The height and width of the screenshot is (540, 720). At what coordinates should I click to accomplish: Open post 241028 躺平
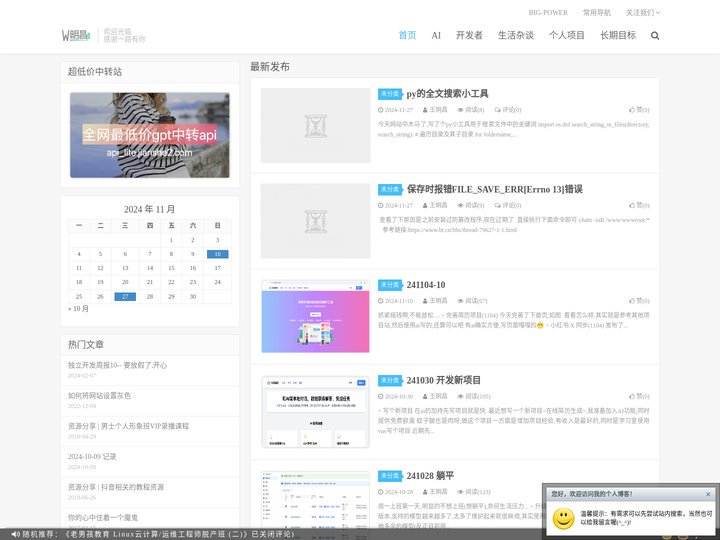point(430,476)
